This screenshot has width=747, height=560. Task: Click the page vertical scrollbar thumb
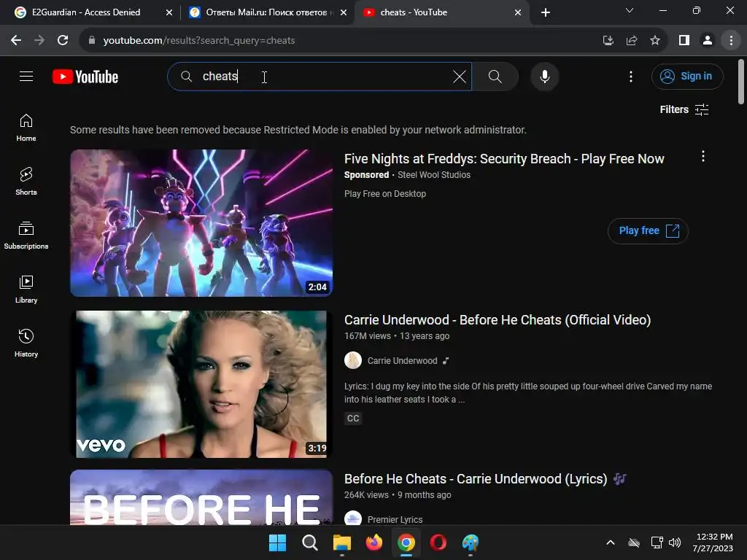[x=741, y=82]
